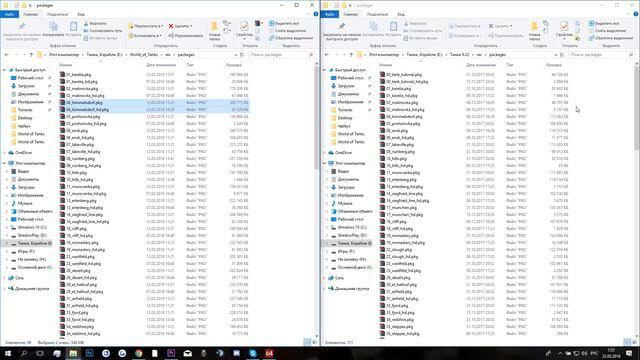Screen dimensions: 640x360
Task: Click New folder icon in right window ribbon
Action: [x=534, y=27]
